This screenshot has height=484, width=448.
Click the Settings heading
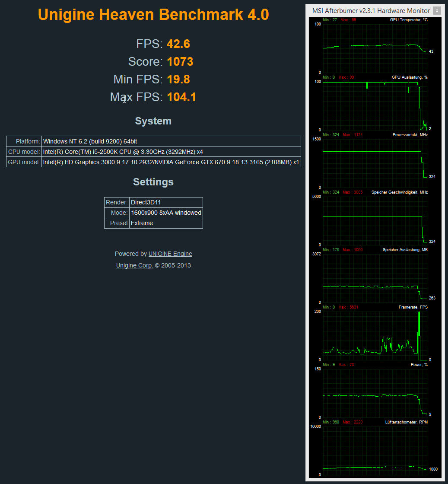tap(153, 182)
